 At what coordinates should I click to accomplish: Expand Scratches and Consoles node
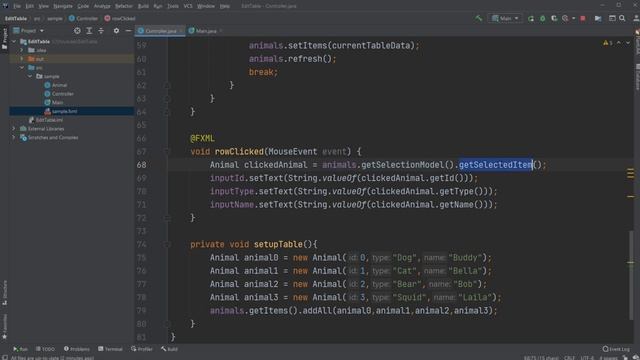pos(14,138)
